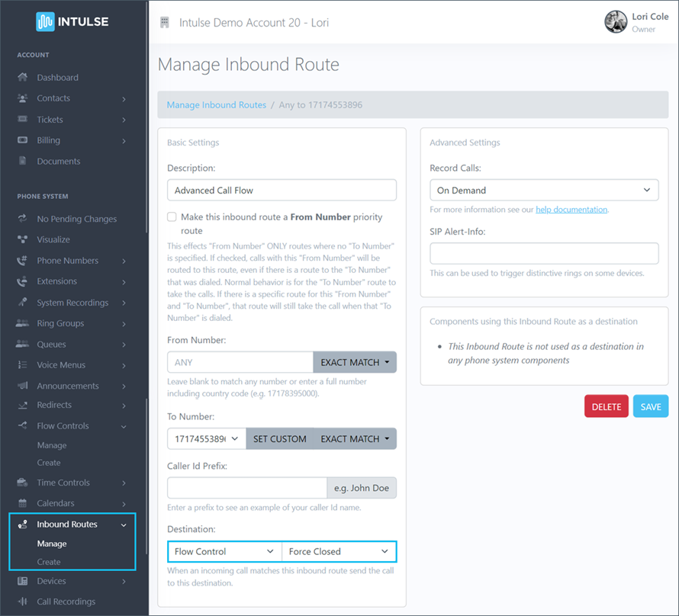
Task: Click the Tickets icon in sidebar
Action: 23,119
